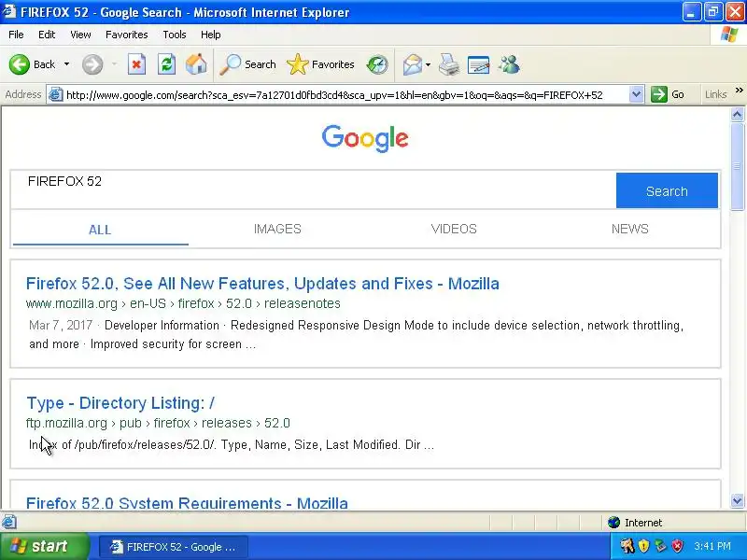Switch to the NEWS tab
747x560 pixels.
click(629, 229)
